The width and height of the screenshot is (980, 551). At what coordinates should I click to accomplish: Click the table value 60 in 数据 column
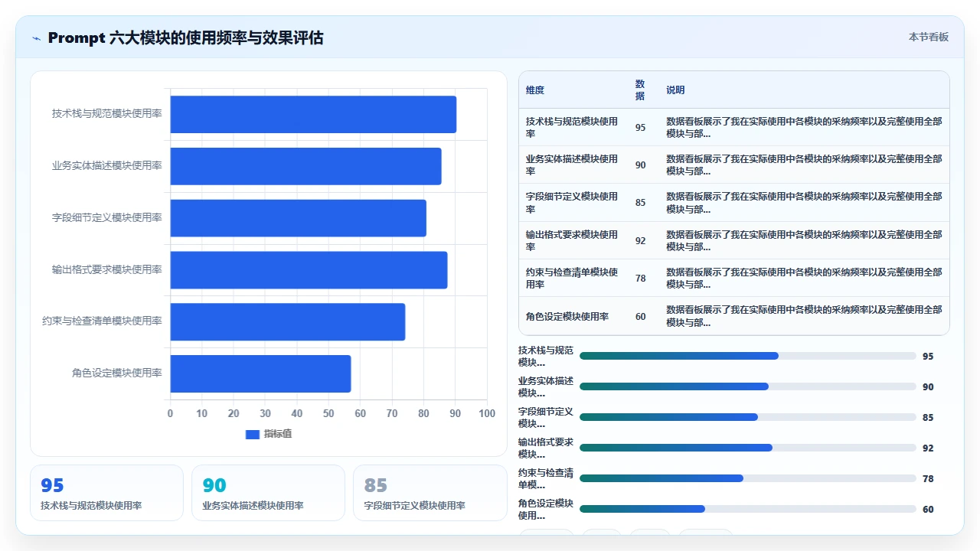640,316
